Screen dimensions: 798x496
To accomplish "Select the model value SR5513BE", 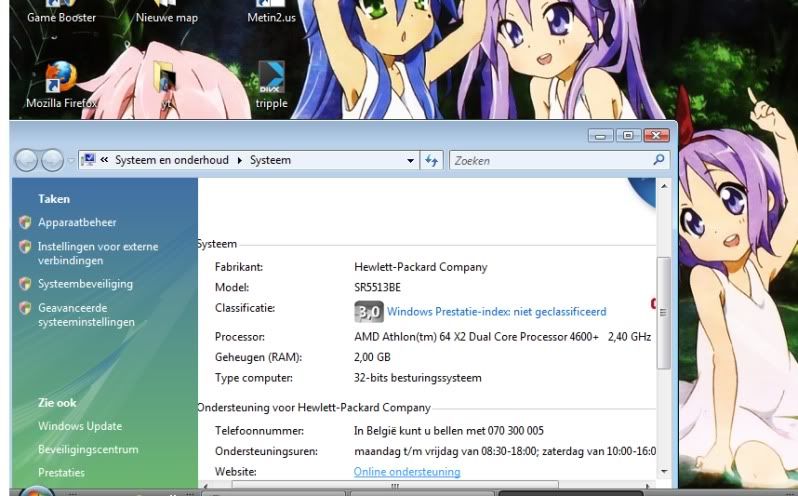I will pos(377,287).
